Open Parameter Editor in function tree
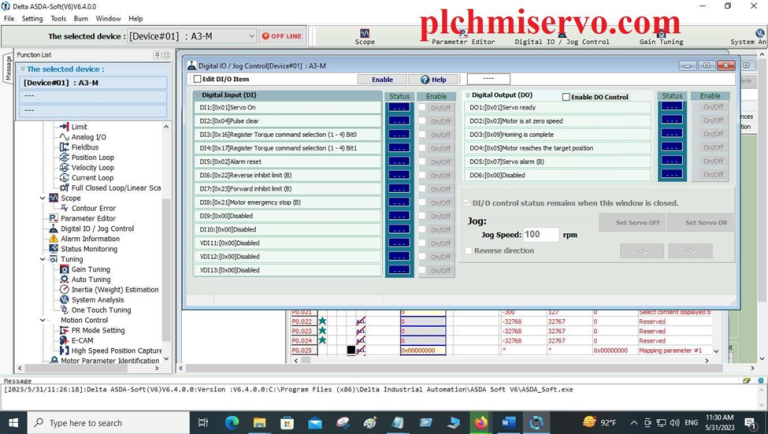Image resolution: width=768 pixels, height=434 pixels. click(88, 218)
